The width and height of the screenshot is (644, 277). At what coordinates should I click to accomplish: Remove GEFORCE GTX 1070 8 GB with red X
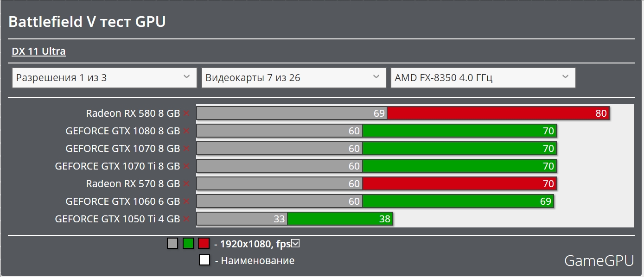pos(186,149)
